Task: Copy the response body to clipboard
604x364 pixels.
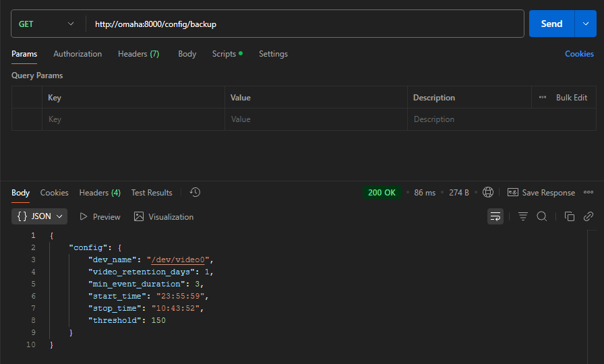Action: click(569, 216)
